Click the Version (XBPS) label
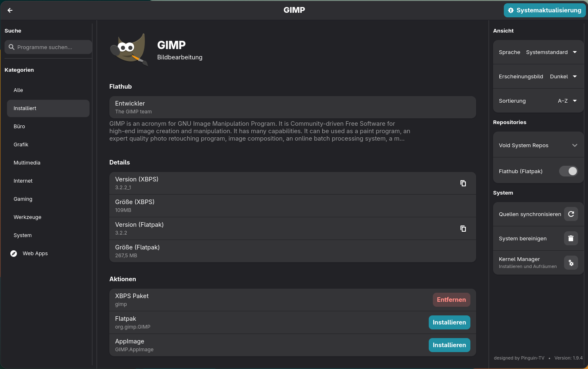 pos(137,179)
